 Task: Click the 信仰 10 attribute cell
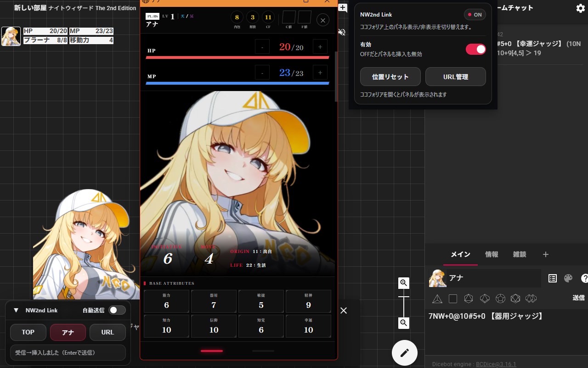[214, 326]
